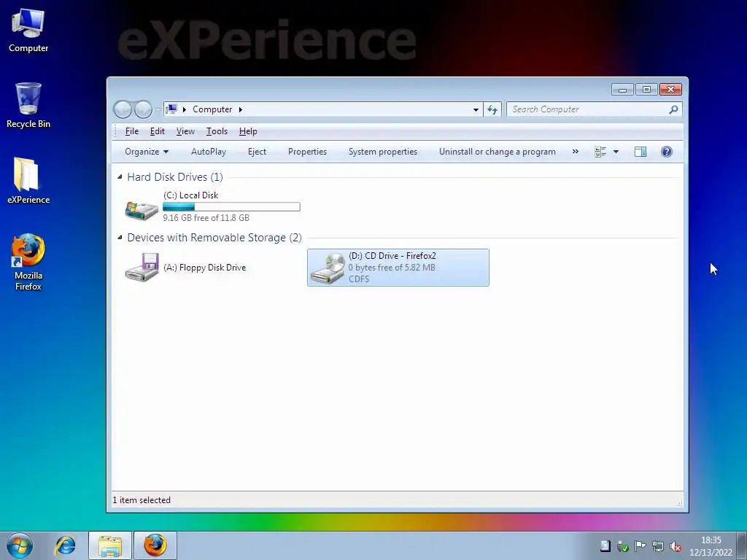Click the computer icon in address bar

171,109
